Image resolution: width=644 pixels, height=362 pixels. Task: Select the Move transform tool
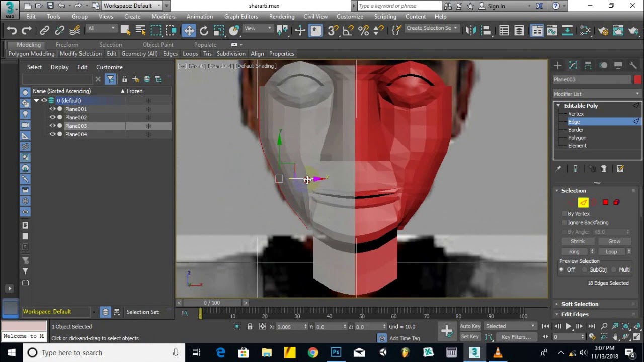[x=189, y=31]
